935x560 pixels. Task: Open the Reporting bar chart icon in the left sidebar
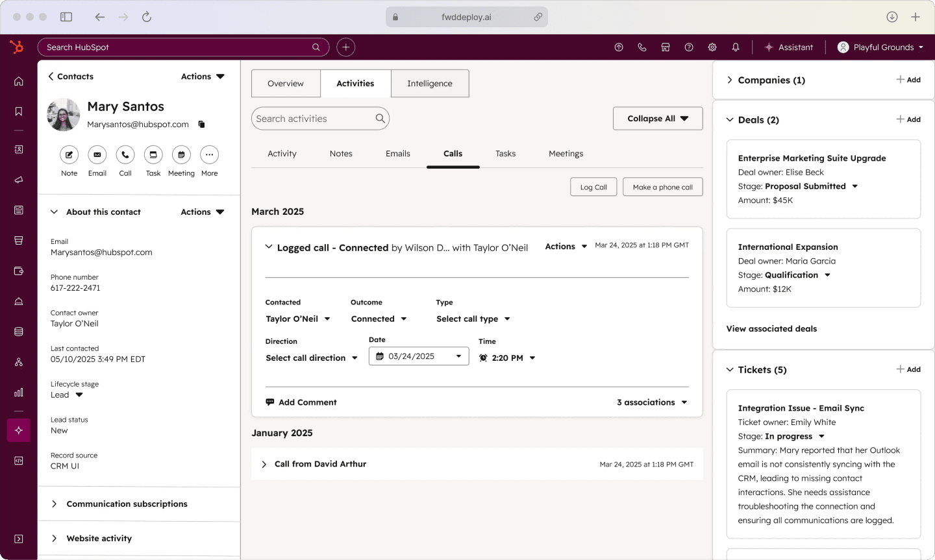point(19,392)
